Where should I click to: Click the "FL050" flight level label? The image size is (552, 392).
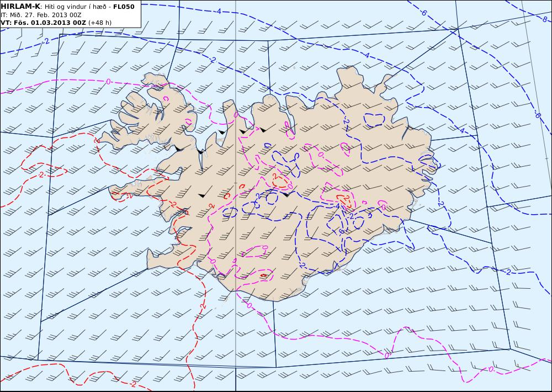124,7
